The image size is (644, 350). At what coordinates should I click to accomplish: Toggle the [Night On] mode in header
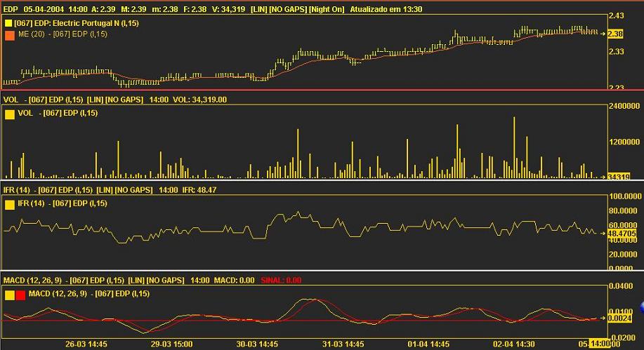(x=327, y=9)
